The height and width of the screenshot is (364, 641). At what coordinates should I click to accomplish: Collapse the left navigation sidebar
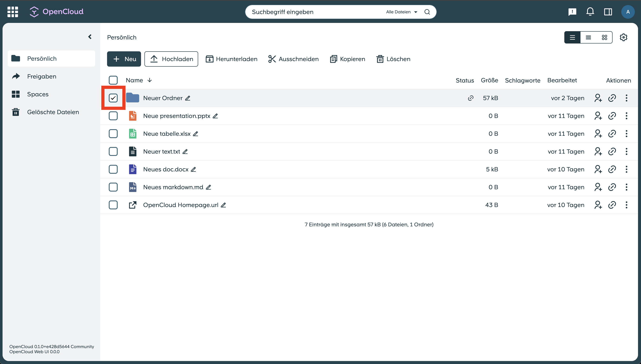(x=90, y=37)
